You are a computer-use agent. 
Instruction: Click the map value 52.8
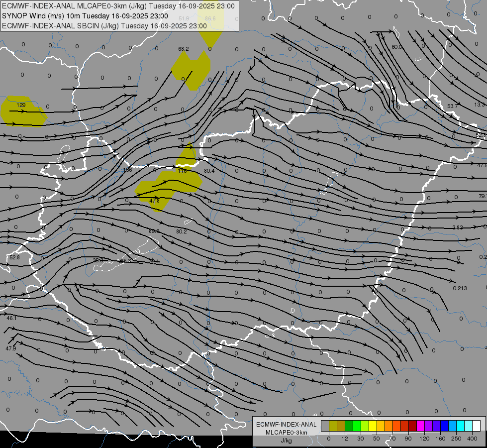click(14, 257)
